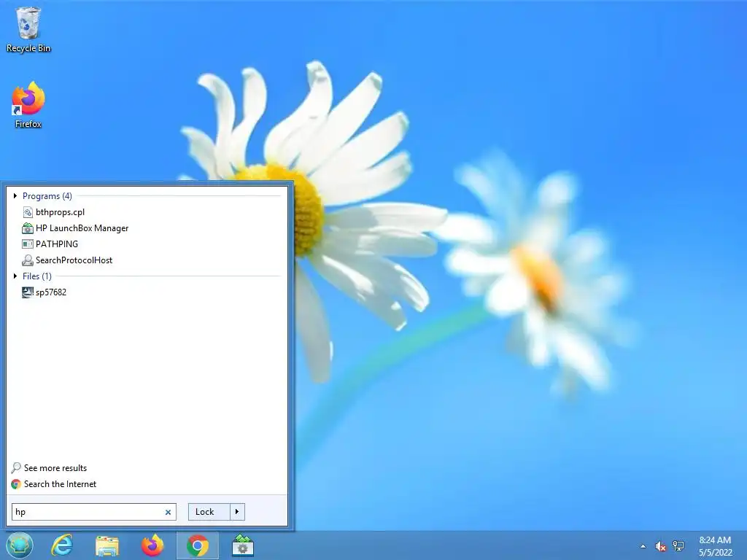Collapse the Files (1) group
747x560 pixels.
tap(15, 276)
